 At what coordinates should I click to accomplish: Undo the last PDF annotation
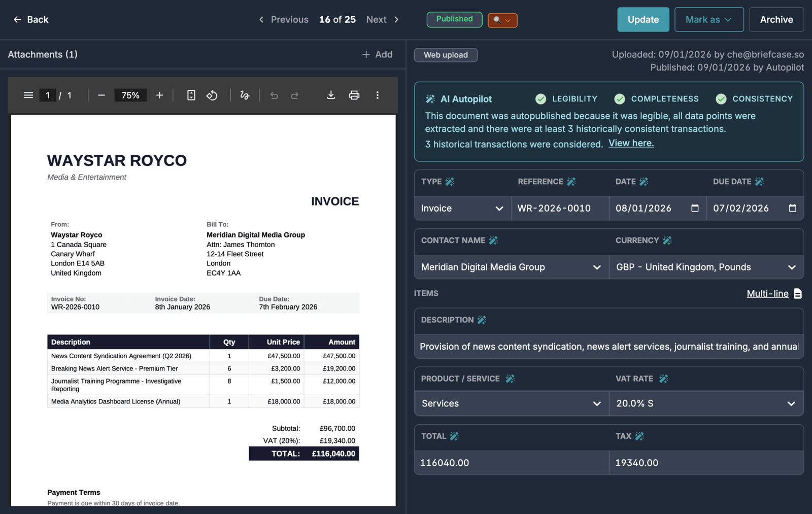tap(274, 95)
